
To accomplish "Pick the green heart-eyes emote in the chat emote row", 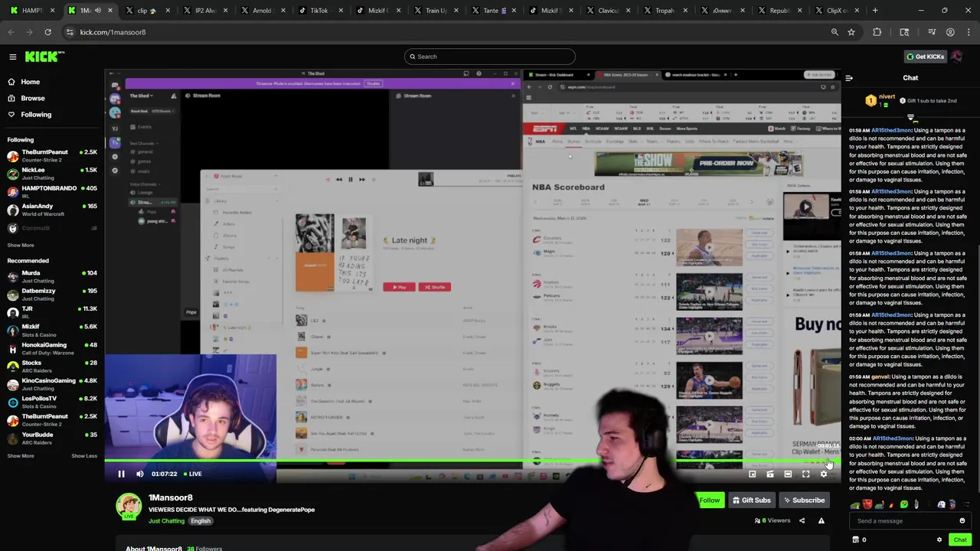I will tap(904, 504).
